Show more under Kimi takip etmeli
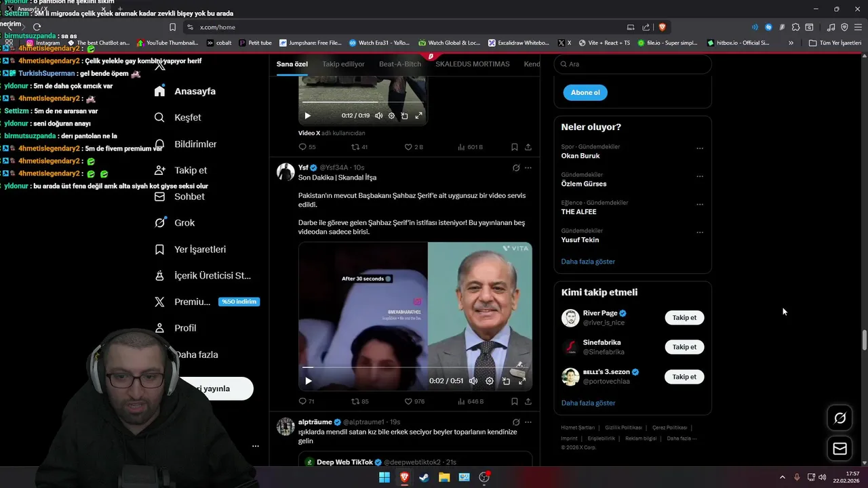868x488 pixels. coord(588,403)
